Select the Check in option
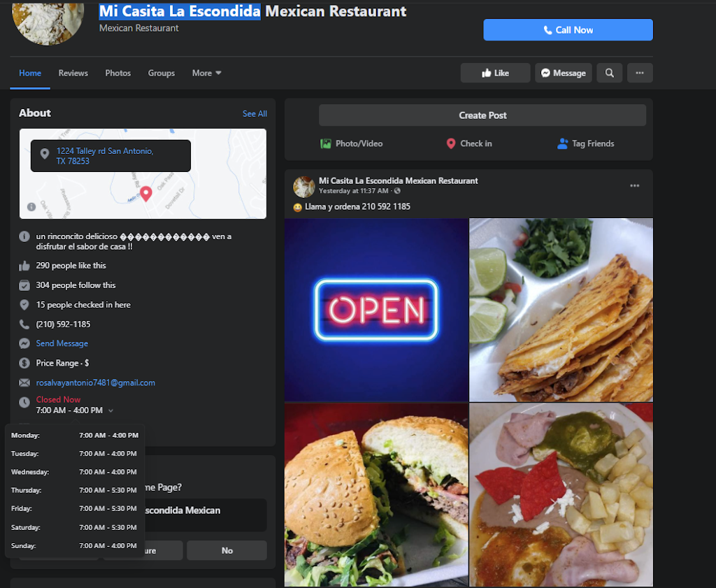The height and width of the screenshot is (588, 716). 468,143
